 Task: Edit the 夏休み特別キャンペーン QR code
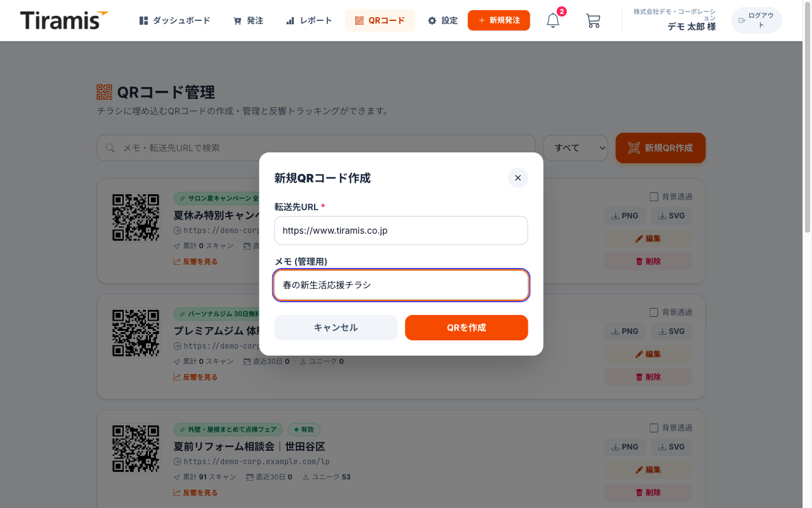(648, 239)
